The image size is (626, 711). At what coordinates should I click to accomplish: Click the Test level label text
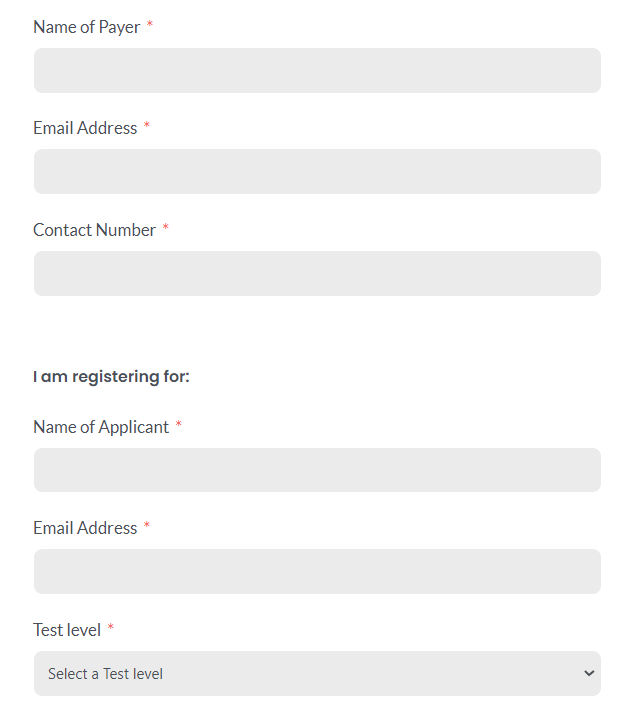67,630
